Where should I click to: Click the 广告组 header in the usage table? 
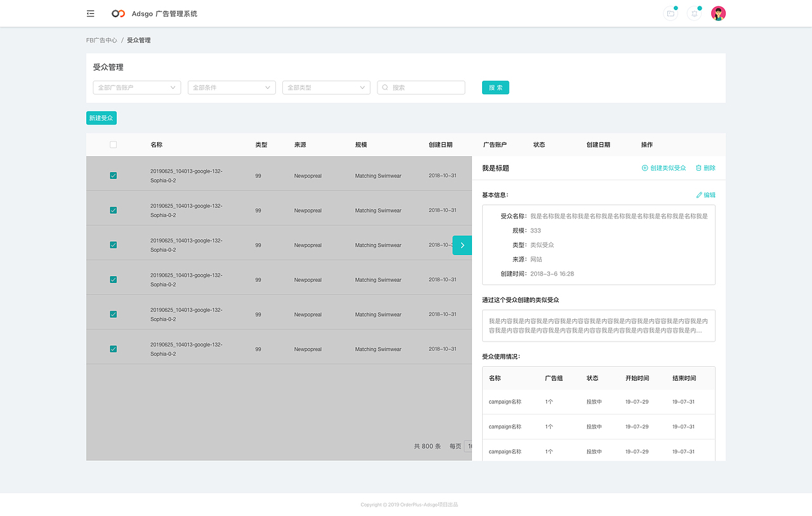tap(554, 378)
